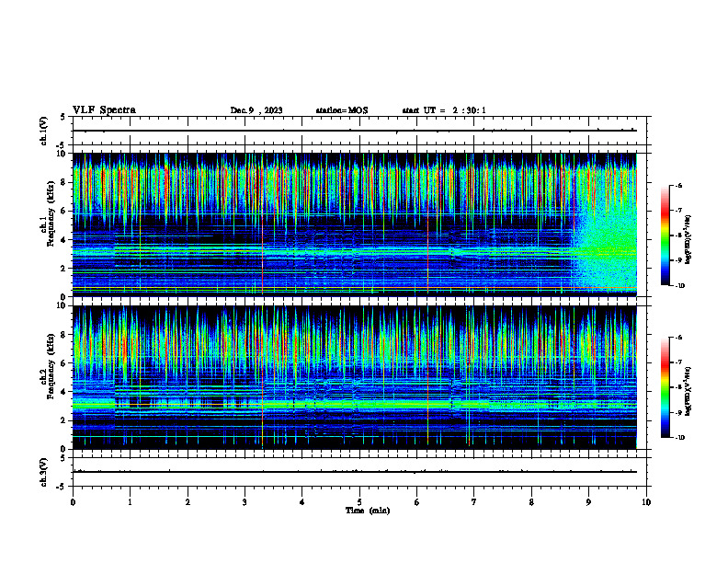Click the ch.2 colorbar log(PSD) label

pos(688,391)
